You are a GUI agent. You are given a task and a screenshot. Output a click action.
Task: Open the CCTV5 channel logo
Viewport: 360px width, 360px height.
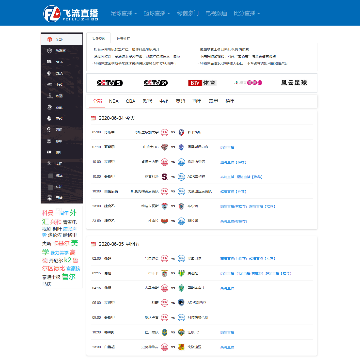click(x=110, y=83)
